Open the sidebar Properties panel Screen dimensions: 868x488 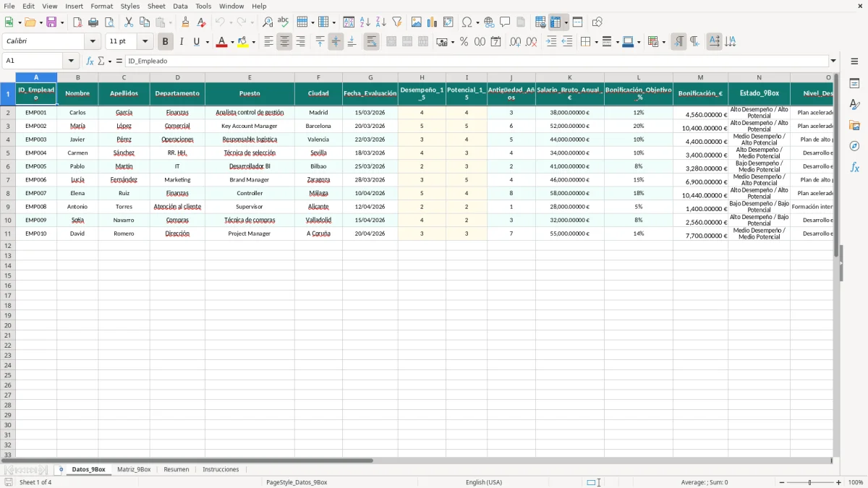pos(854,84)
